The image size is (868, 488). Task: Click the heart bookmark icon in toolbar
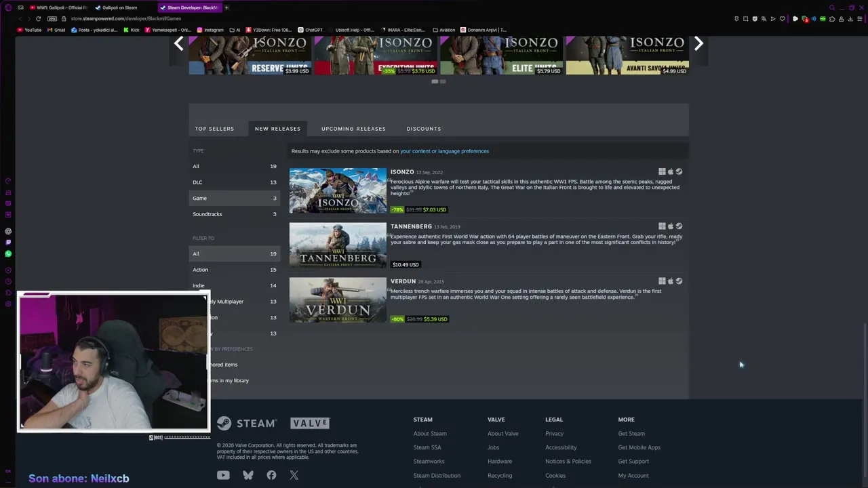[782, 19]
